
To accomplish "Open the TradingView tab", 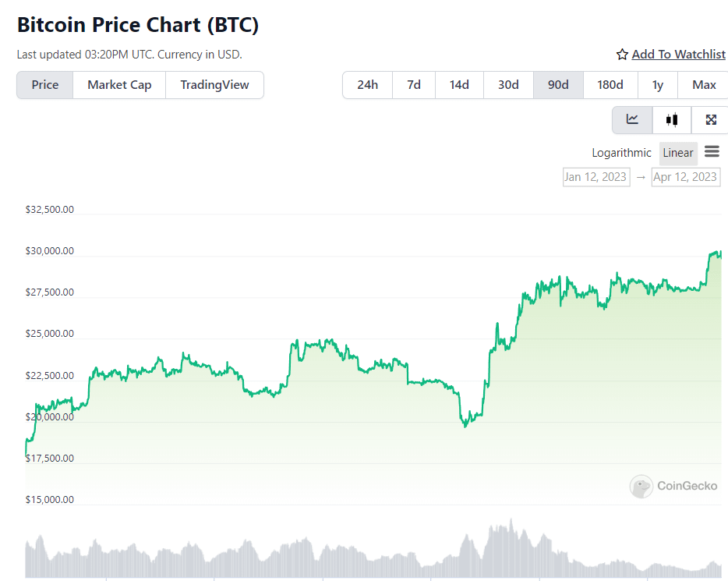I will click(214, 85).
